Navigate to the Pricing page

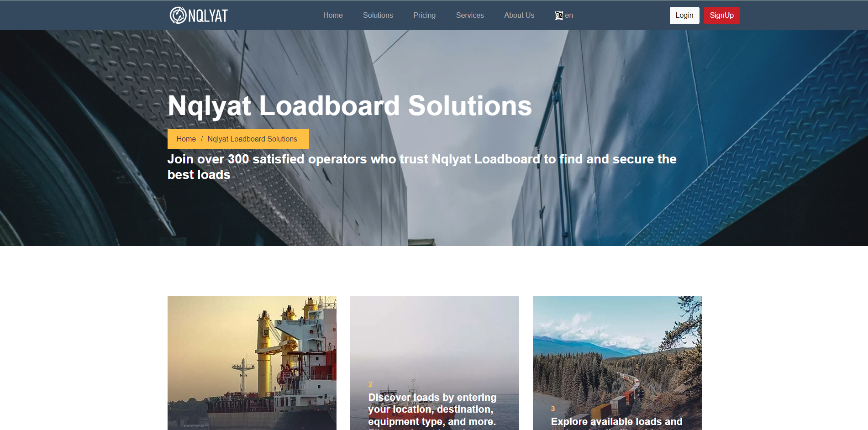[424, 16]
